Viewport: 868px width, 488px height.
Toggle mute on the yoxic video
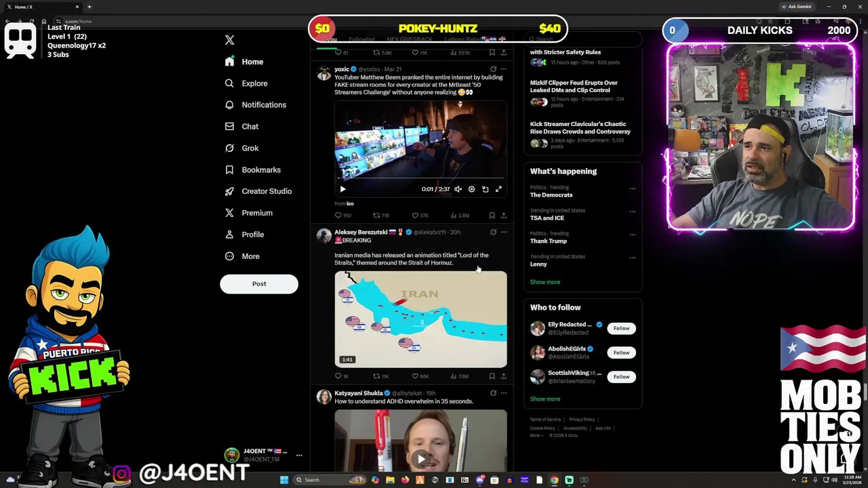[x=458, y=189]
